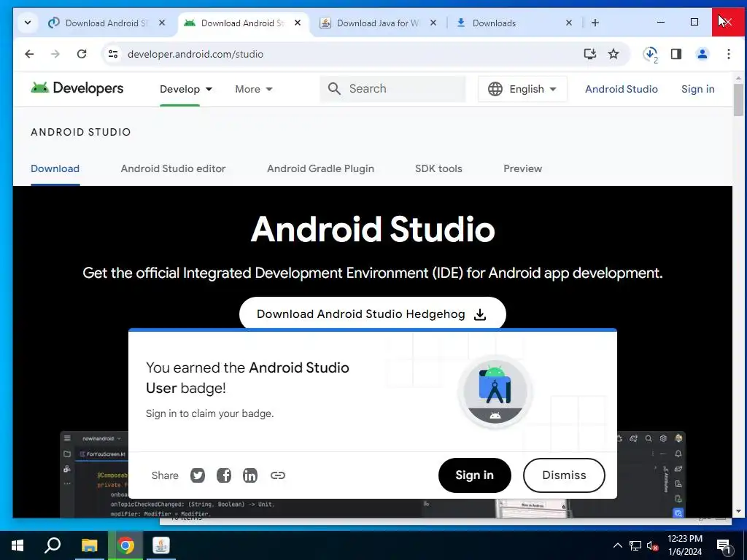Click the Android Developers logo

click(77, 88)
